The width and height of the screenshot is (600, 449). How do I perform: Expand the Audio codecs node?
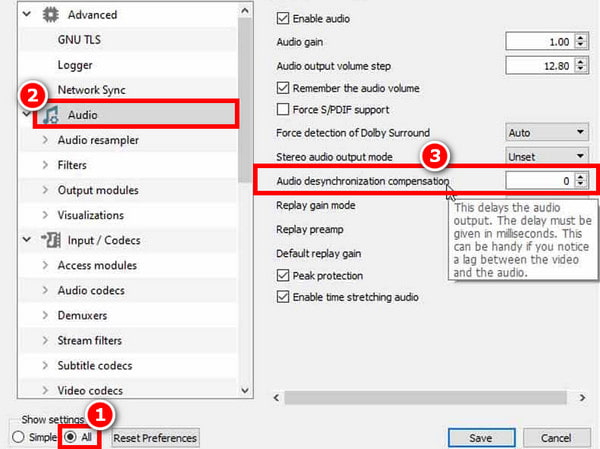point(45,290)
